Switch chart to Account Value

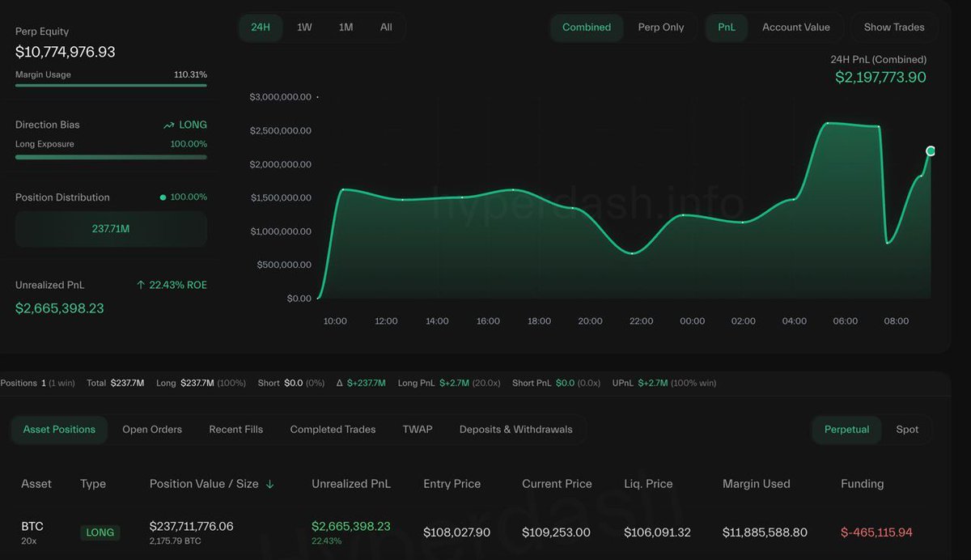click(796, 27)
